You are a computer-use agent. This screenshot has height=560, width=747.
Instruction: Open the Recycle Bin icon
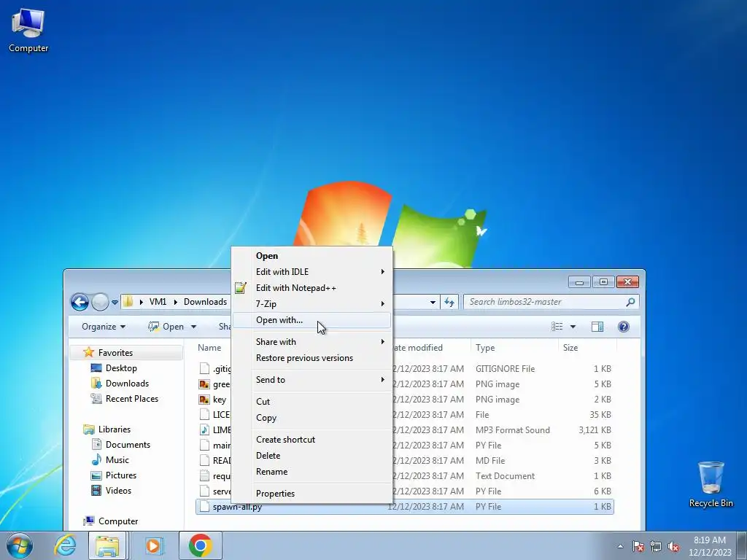point(711,484)
